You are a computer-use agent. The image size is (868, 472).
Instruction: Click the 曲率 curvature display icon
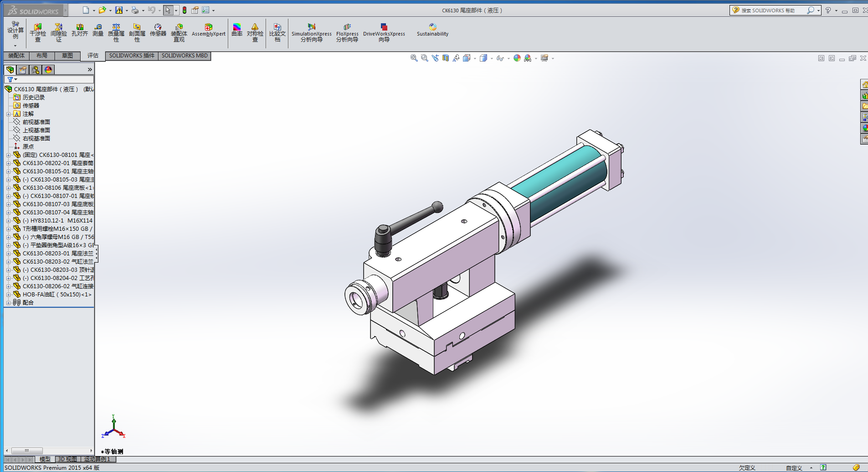click(x=237, y=30)
